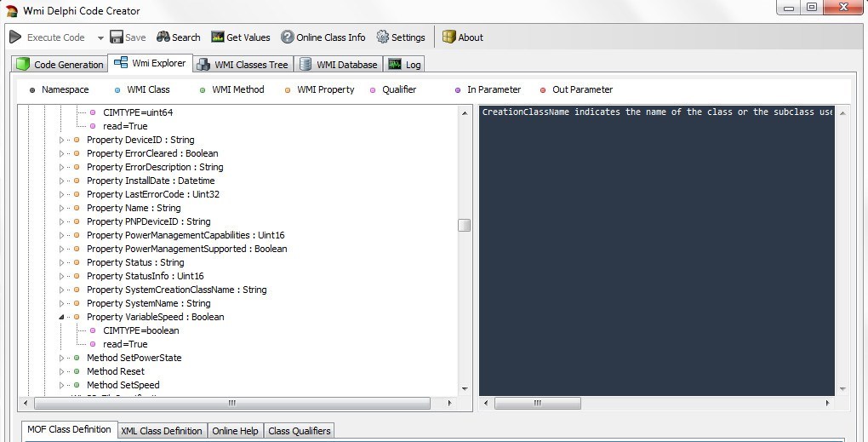Viewport: 868px width, 442px height.
Task: Click the Wmi Explorer tab tree icon
Action: coord(121,62)
